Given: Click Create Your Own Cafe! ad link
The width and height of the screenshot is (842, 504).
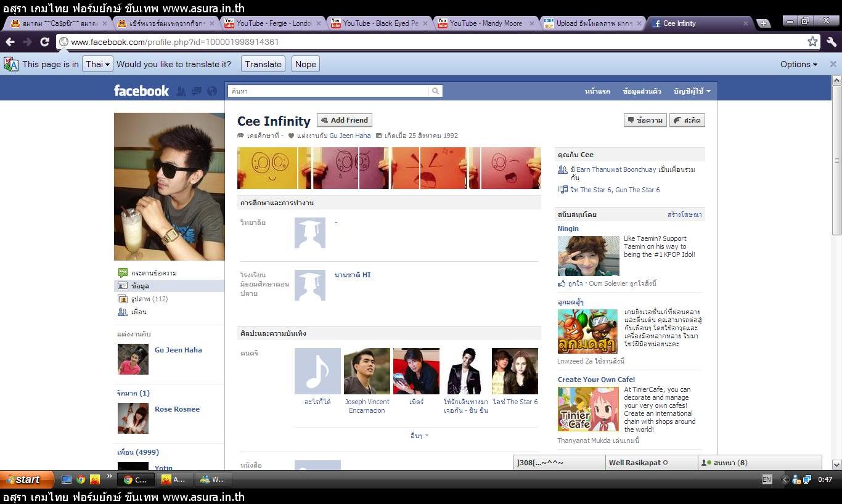Looking at the screenshot, I should [x=596, y=380].
